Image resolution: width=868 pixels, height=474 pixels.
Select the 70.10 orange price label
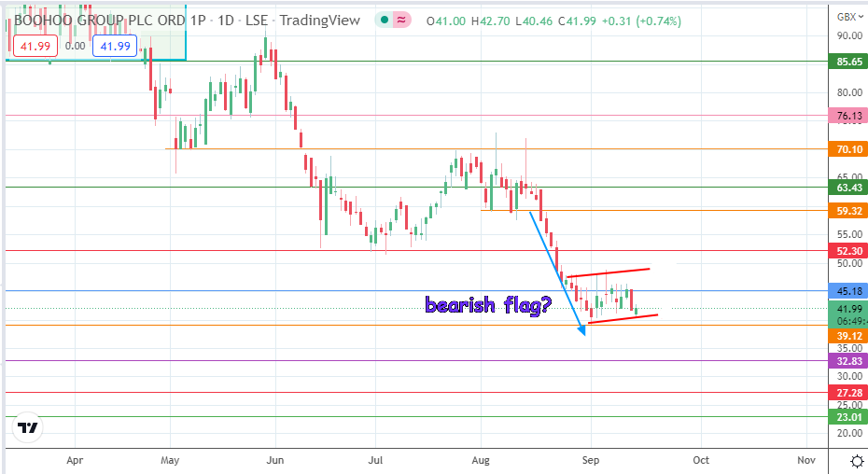click(x=848, y=149)
